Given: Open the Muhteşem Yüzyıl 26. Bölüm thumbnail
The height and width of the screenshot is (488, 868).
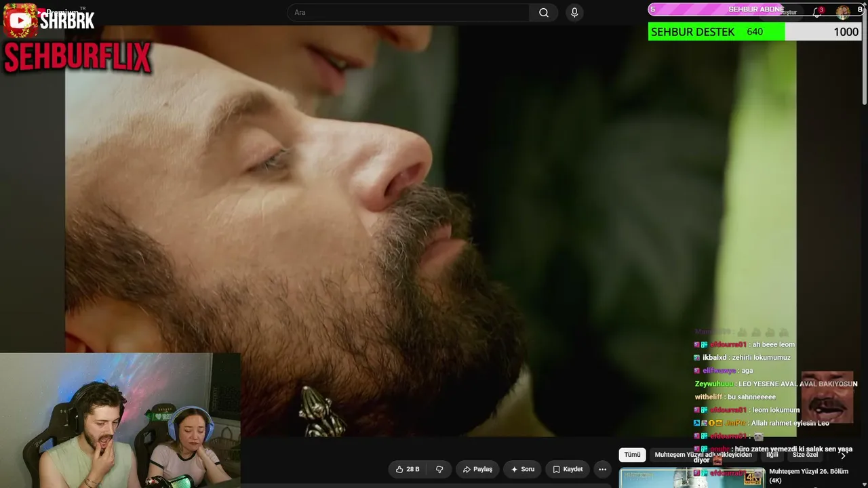Looking at the screenshot, I should 692,477.
